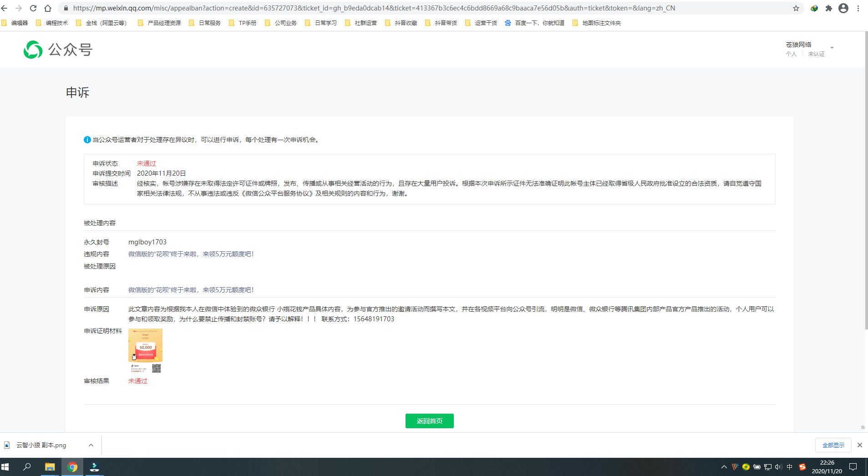Open the 日常学习 bookmark folder
The width and height of the screenshot is (868, 476).
(321, 23)
